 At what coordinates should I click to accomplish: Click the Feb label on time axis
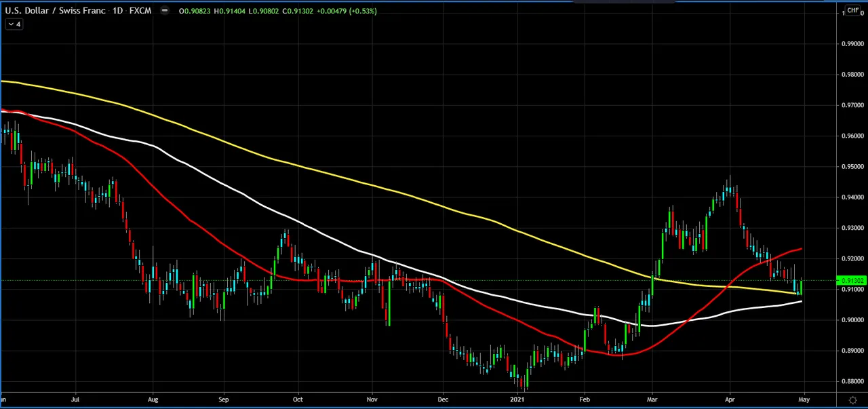click(x=584, y=400)
